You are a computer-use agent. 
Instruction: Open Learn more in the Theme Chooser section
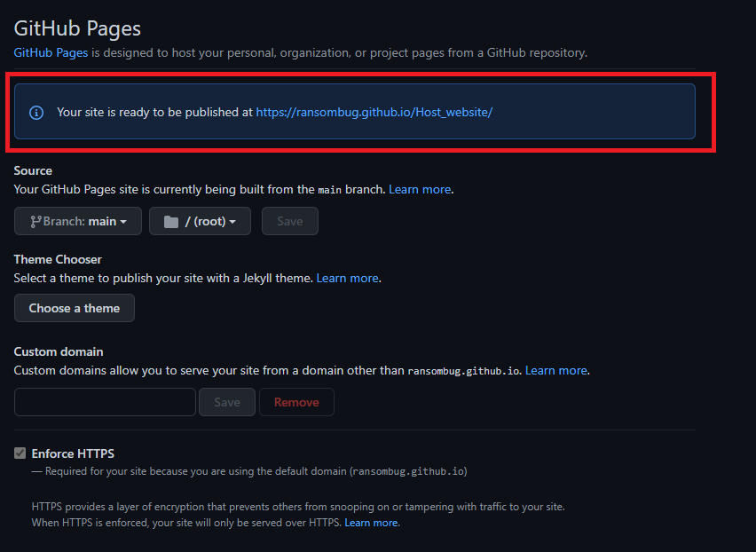(347, 278)
